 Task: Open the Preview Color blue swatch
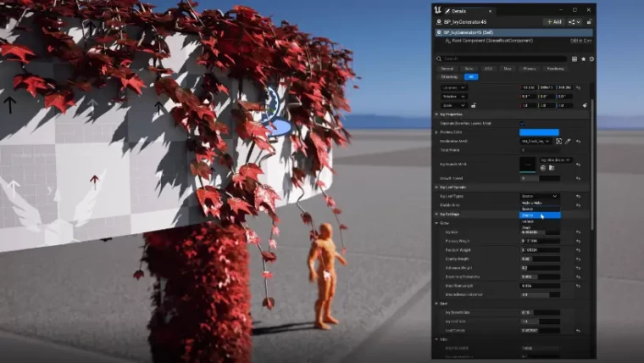click(x=539, y=132)
